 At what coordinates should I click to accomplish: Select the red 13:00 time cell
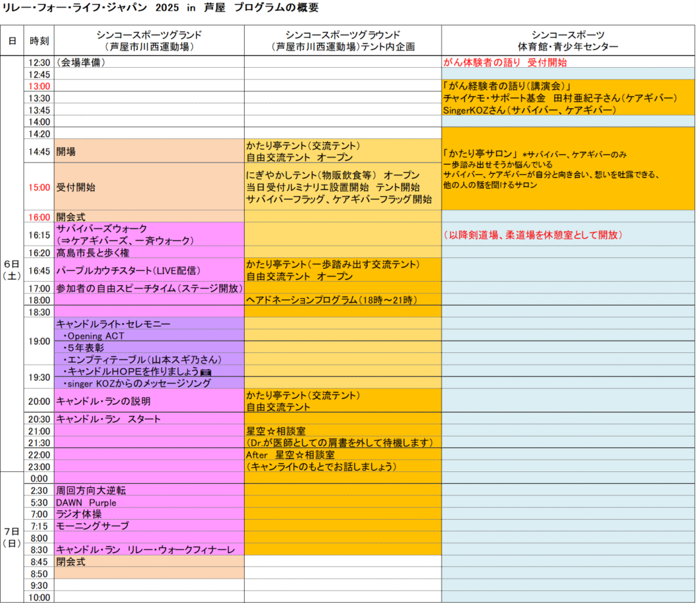(x=39, y=86)
